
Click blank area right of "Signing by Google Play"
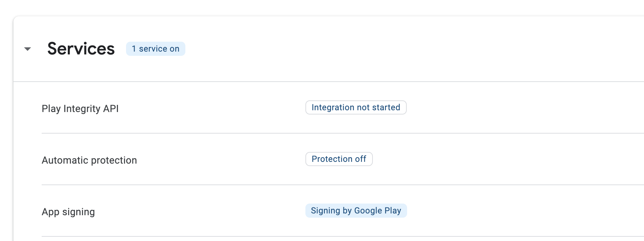coord(512,211)
